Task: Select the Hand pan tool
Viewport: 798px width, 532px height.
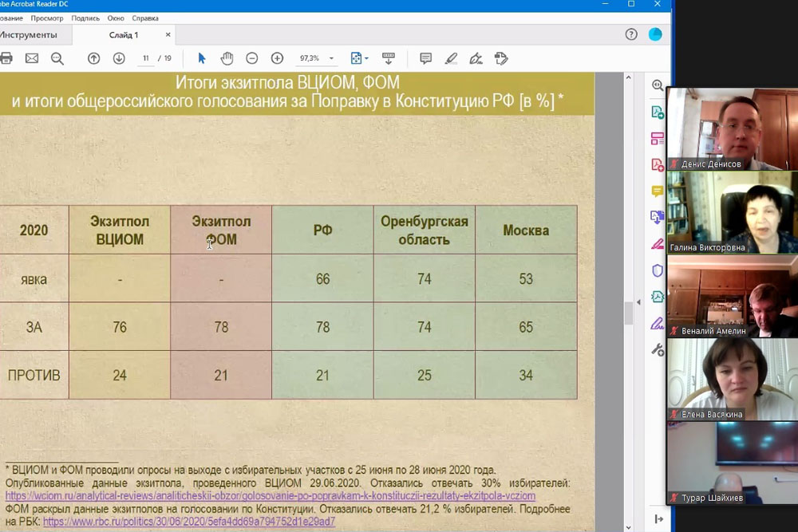Action: click(227, 58)
